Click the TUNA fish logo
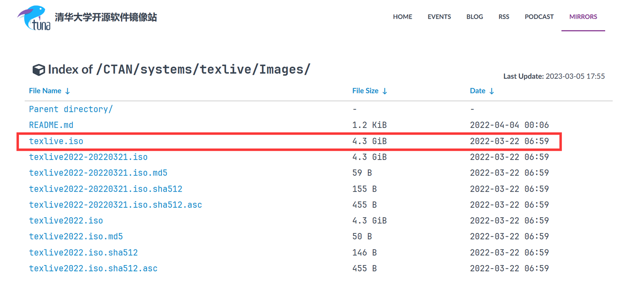Screen dimensions: 644x295 (34, 18)
